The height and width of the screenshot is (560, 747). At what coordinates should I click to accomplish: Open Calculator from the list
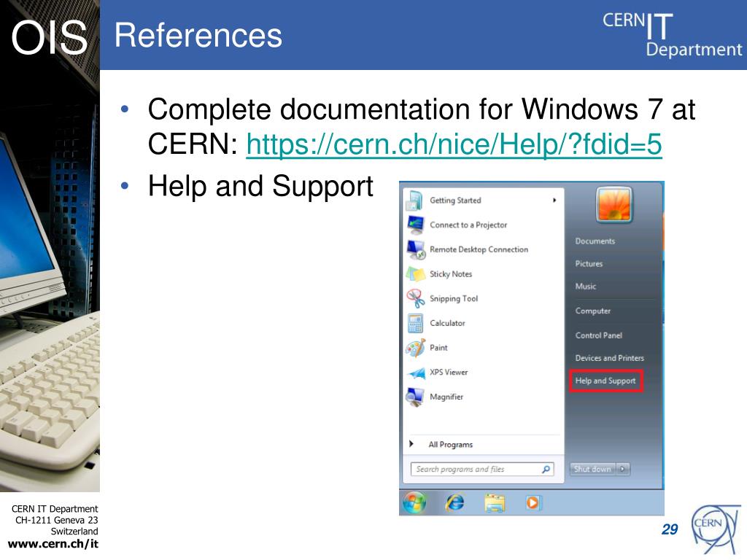[447, 323]
